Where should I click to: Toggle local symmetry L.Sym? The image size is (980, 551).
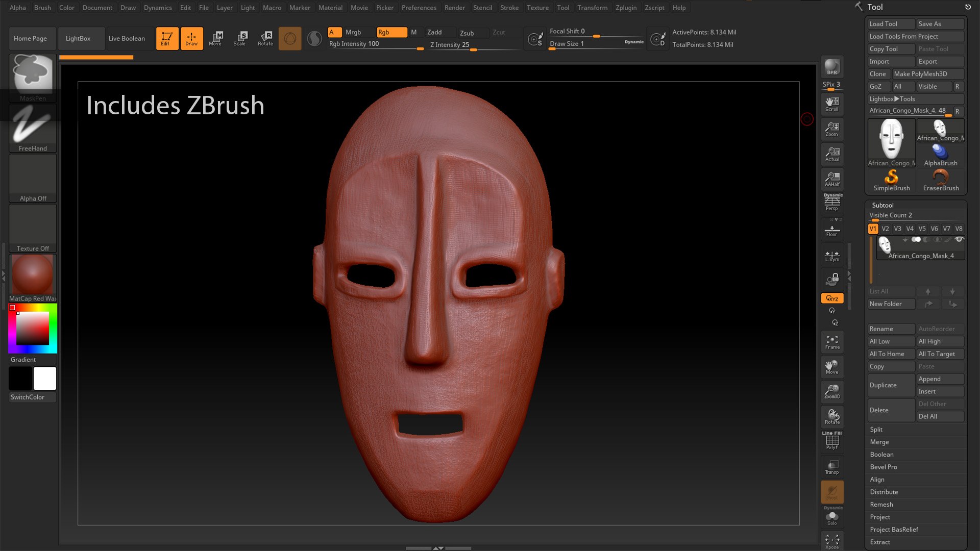coord(832,255)
